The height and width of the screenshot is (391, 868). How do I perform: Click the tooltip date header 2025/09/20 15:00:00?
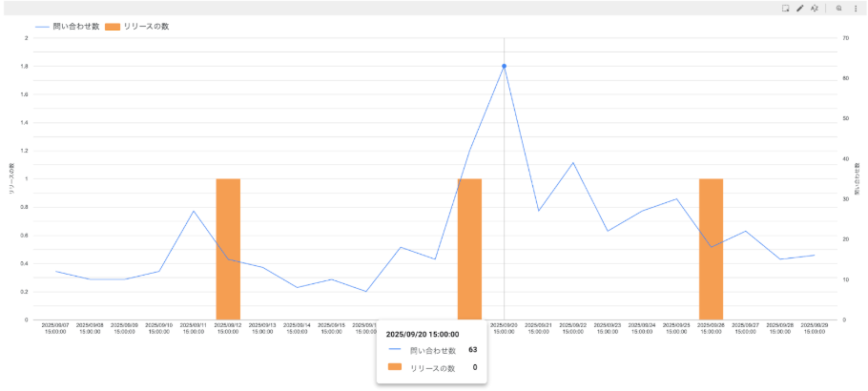tap(422, 335)
